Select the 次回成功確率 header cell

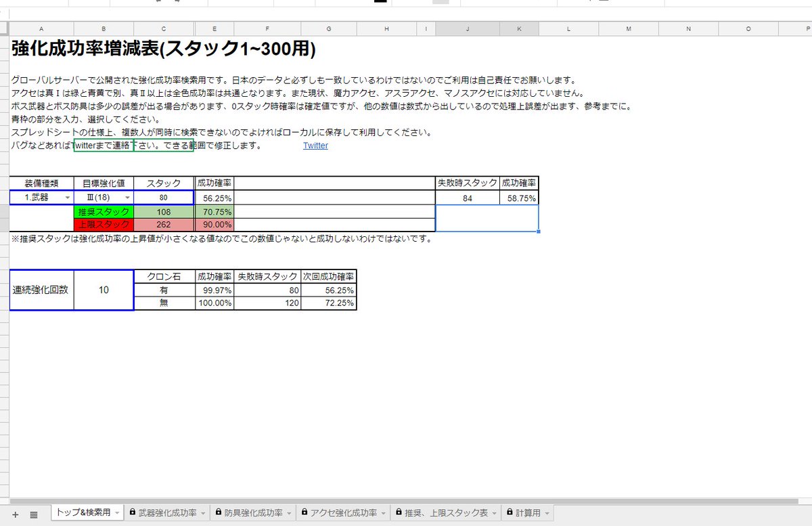(x=329, y=276)
